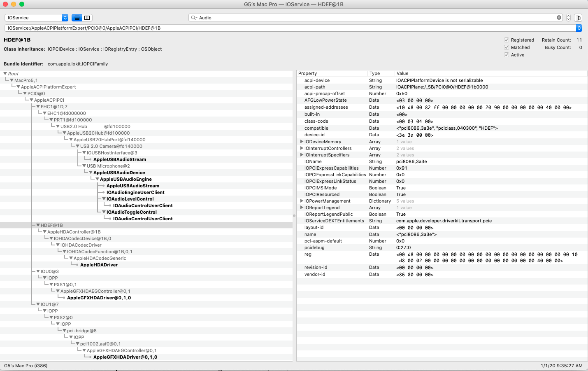This screenshot has height=371, width=588.
Task: Select AppleGFXHDAEGController@0,1 under PXS1@0,1
Action: [x=95, y=291]
